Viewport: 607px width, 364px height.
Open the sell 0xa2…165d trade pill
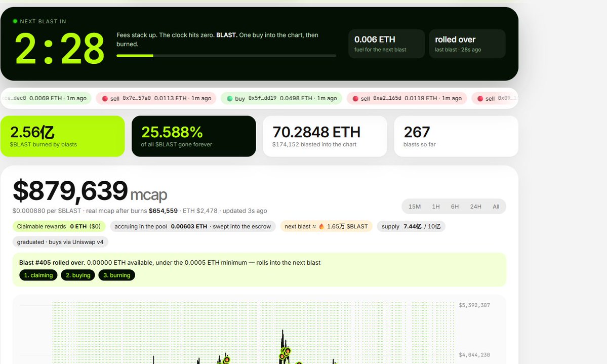tap(407, 98)
